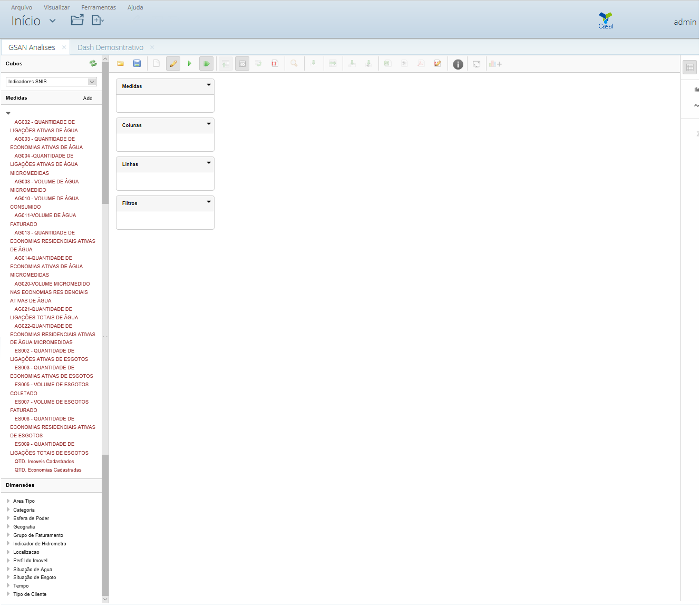
Task: Click the new document plus icon in the header
Action: pyautogui.click(x=97, y=21)
